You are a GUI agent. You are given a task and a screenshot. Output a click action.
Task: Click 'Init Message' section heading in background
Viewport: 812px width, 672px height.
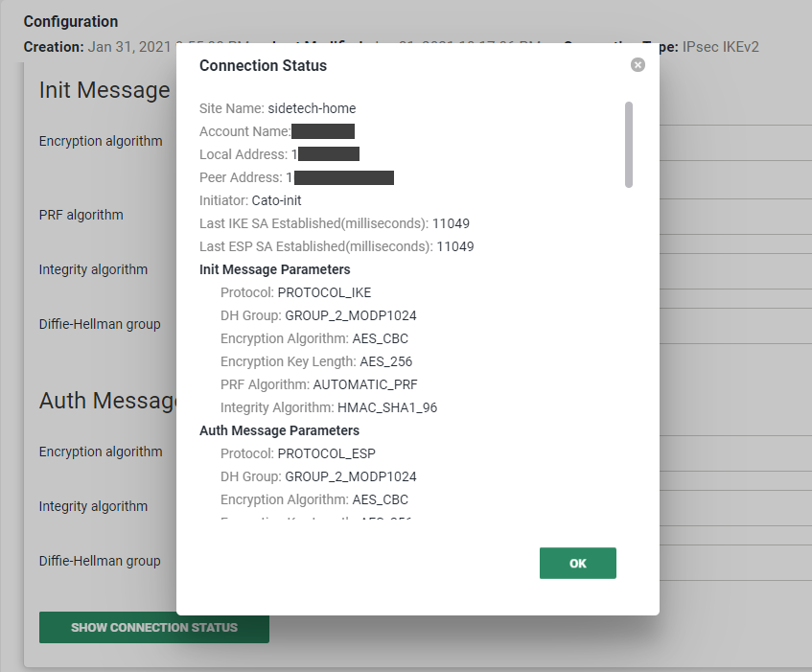[x=104, y=90]
